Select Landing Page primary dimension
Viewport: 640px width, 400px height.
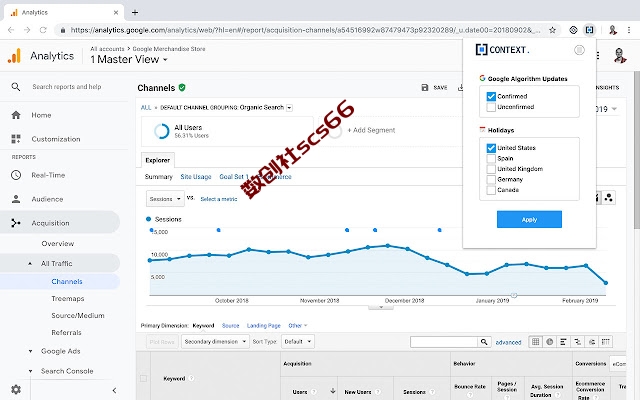click(x=264, y=326)
